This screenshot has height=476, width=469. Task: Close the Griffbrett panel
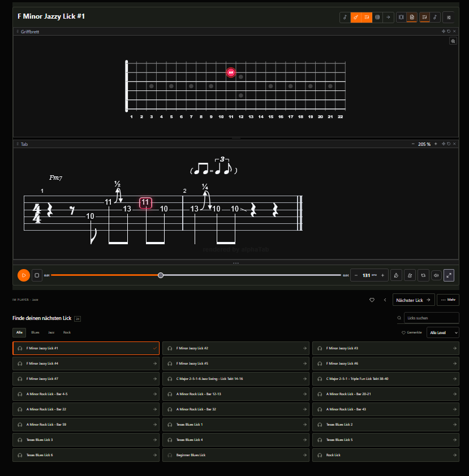pyautogui.click(x=454, y=31)
